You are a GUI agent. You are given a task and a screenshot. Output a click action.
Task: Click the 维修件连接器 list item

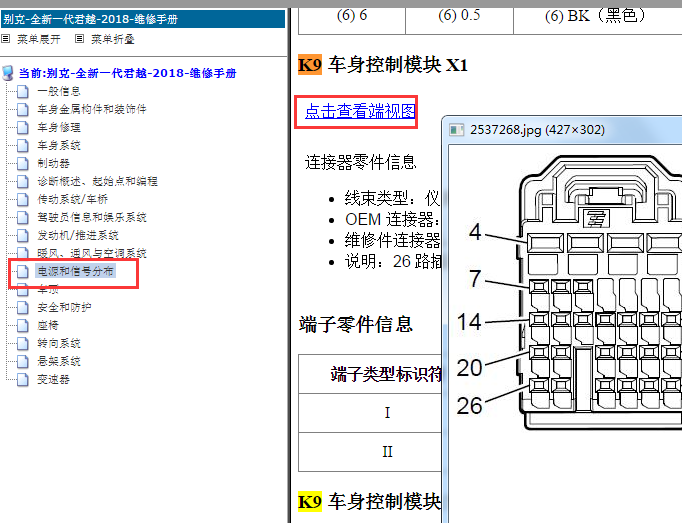tap(393, 240)
